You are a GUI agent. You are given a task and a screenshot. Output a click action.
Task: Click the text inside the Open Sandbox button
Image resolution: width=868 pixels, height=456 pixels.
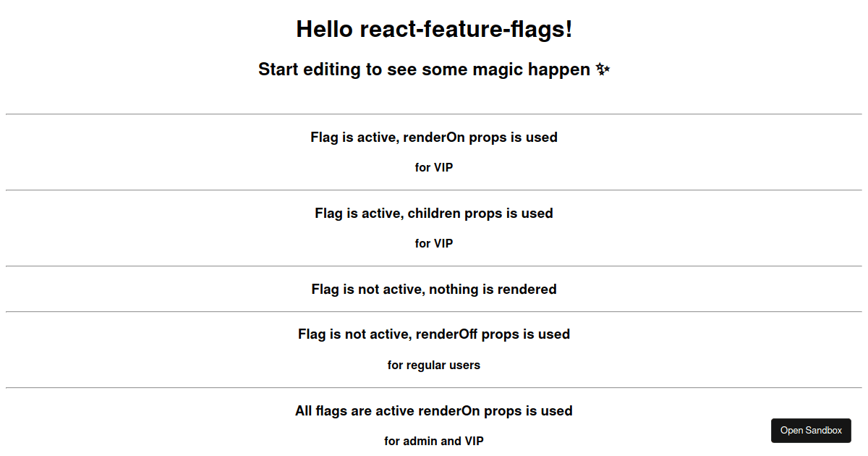point(811,430)
